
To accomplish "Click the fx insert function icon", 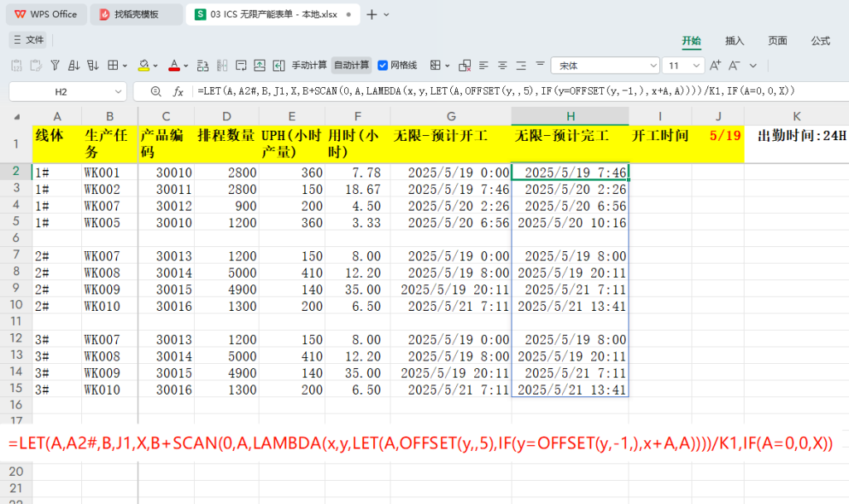I will 178,91.
